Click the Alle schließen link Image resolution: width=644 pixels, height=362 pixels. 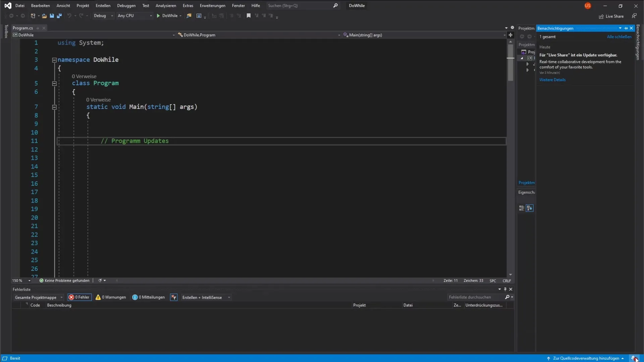point(619,37)
